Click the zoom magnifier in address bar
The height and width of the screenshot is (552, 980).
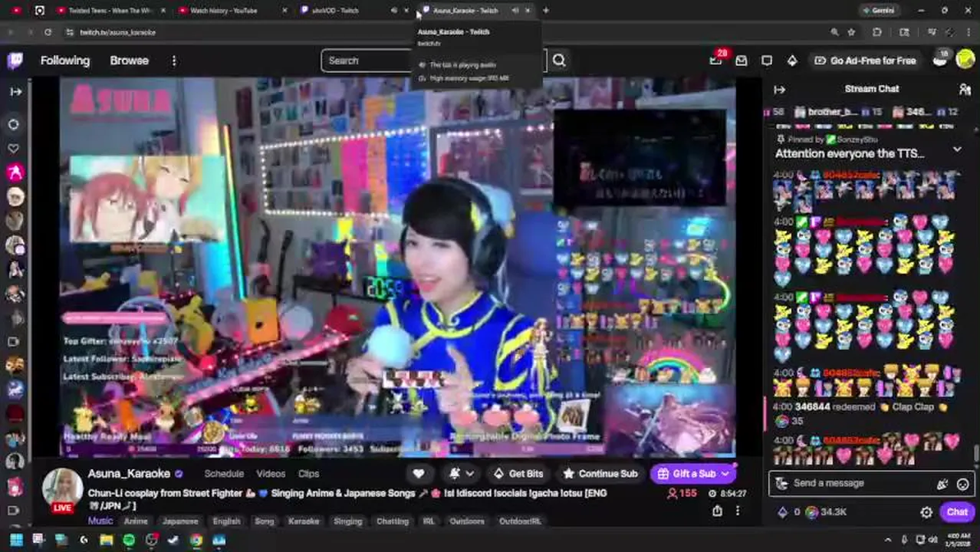point(834,32)
